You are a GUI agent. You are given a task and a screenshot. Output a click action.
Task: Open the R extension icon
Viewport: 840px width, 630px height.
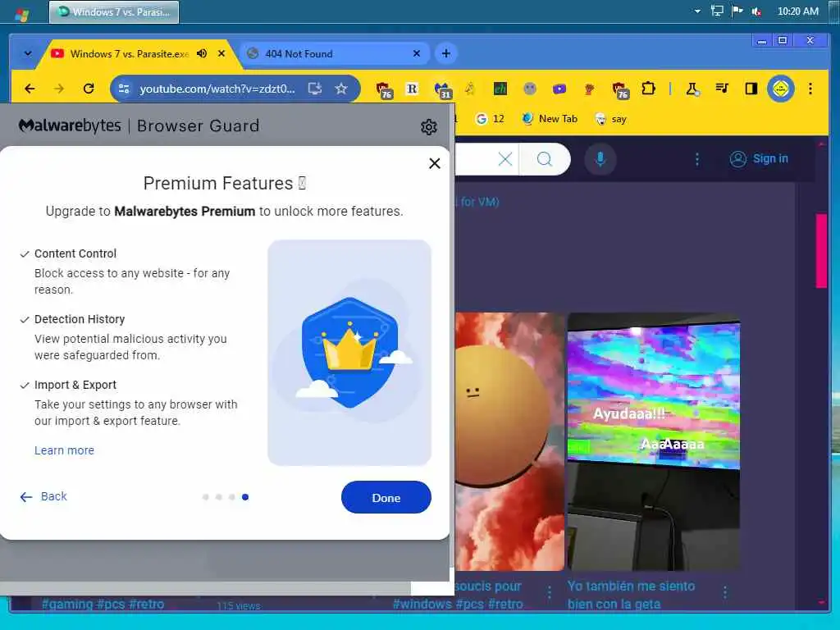[412, 89]
